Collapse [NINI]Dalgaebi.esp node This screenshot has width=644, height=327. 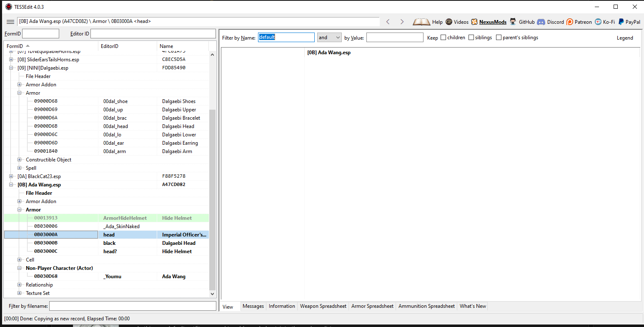click(x=11, y=68)
